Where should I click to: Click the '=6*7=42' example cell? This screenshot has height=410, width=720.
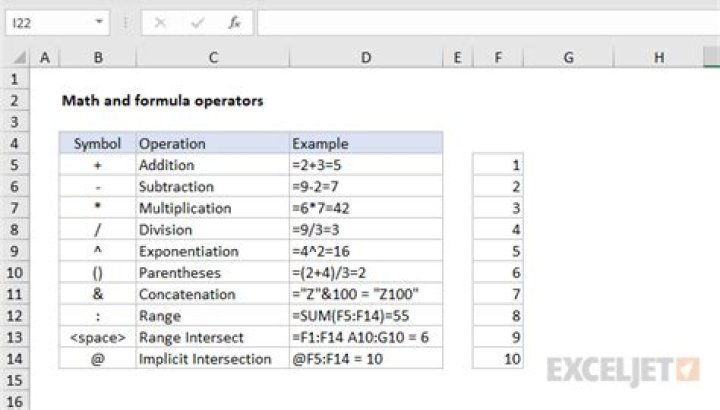pos(366,208)
